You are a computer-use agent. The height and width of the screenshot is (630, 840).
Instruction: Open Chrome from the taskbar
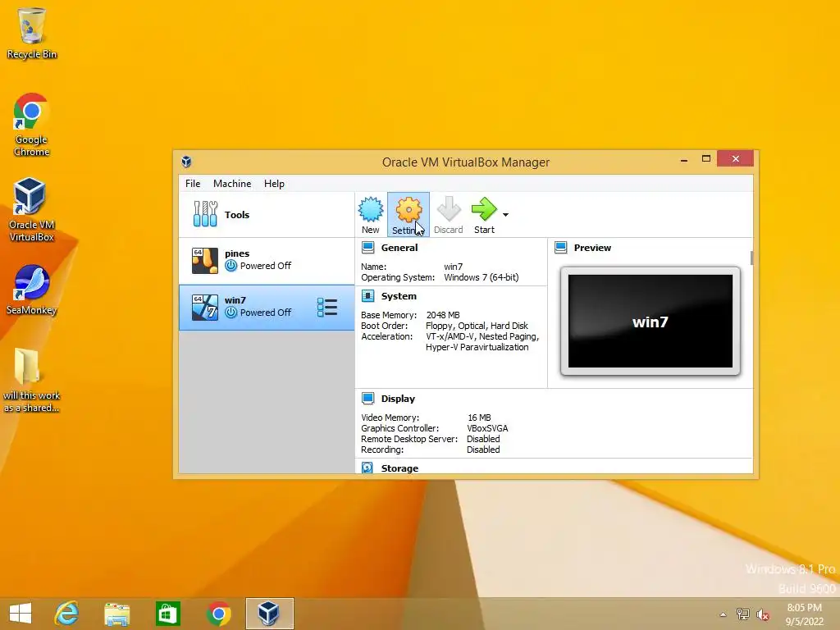pos(218,614)
